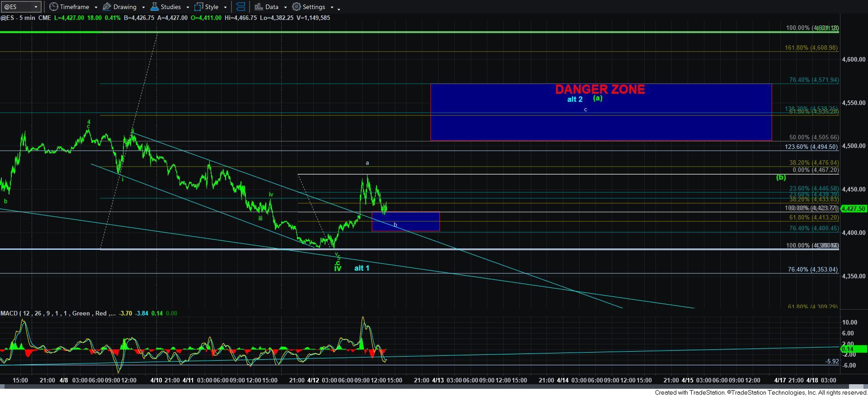Click the -5.92 MACD level label

pos(832,362)
